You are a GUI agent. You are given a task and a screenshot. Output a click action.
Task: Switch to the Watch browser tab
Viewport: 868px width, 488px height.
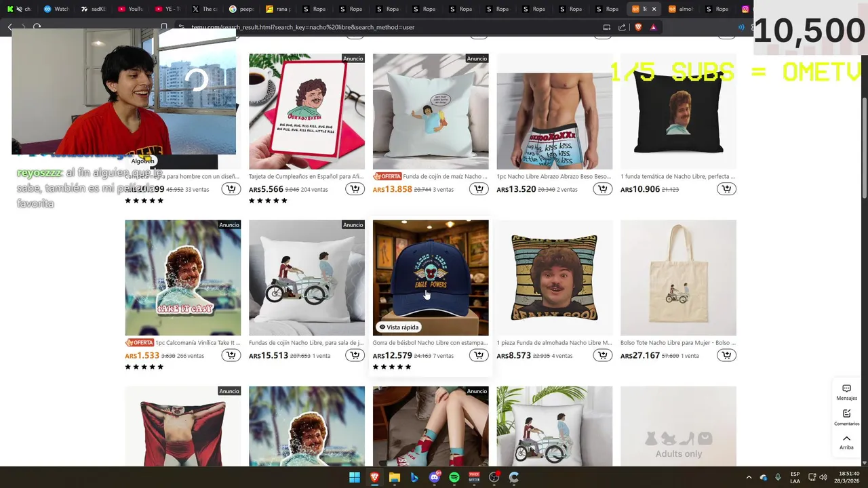56,9
